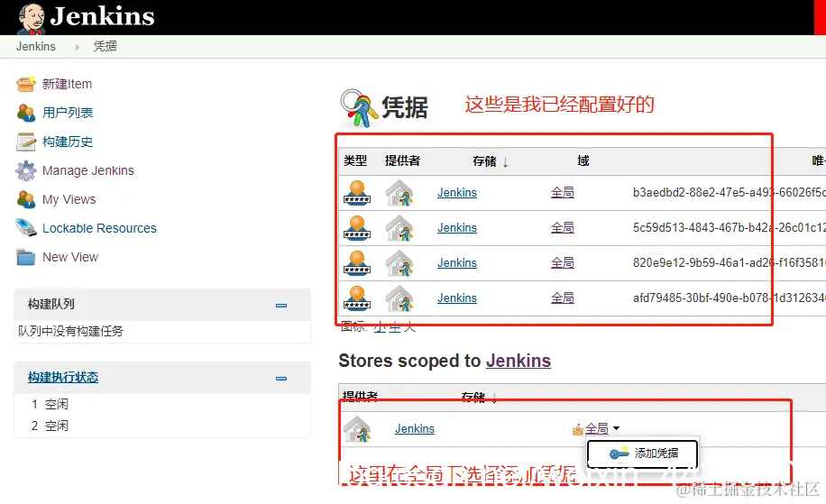Click the 类型 column header
Image resolution: width=826 pixels, height=504 pixels.
(355, 160)
